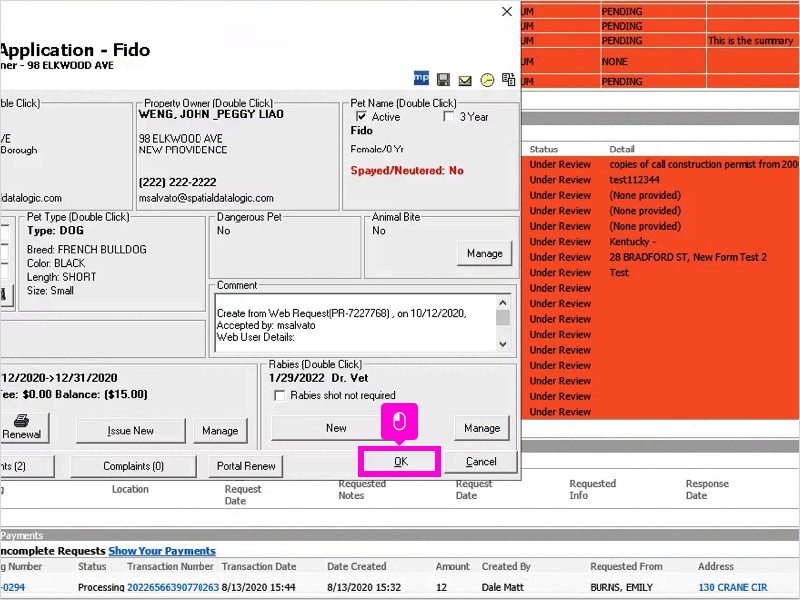
Task: Click the envelope email icon
Action: [465, 81]
